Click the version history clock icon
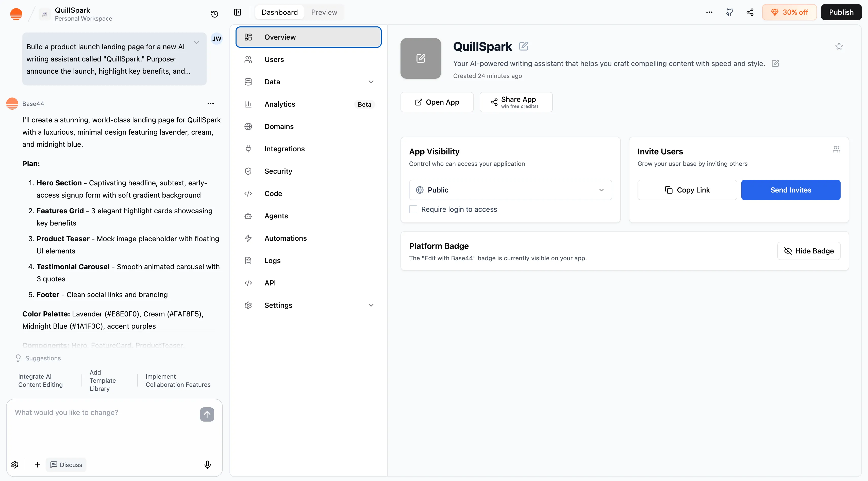Viewport: 868px width, 481px height. tap(214, 14)
